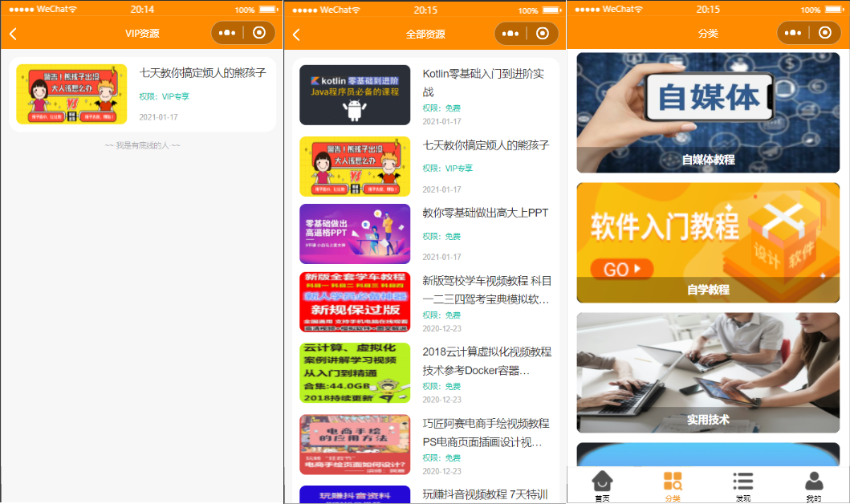Click the '我是有底线的人' footer text

tap(143, 145)
